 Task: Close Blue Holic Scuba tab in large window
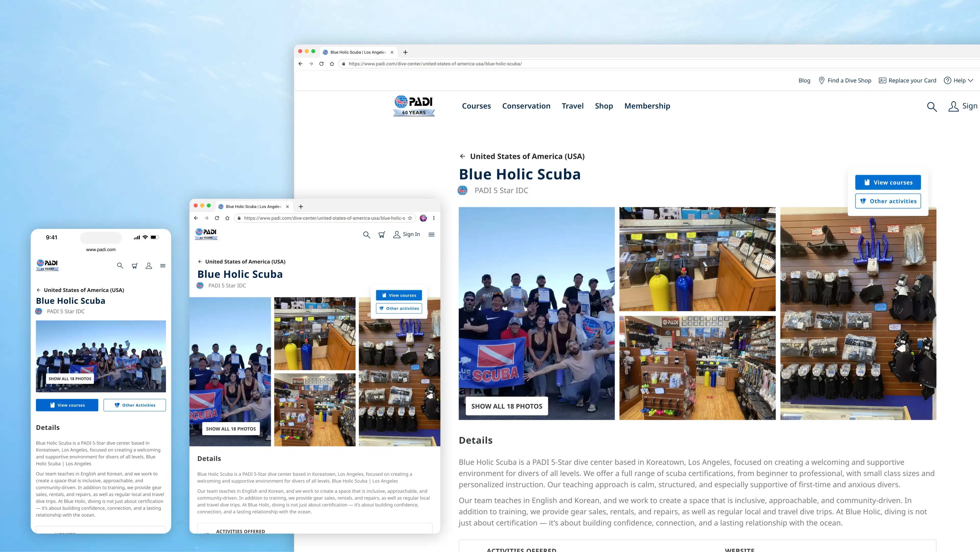click(x=392, y=52)
